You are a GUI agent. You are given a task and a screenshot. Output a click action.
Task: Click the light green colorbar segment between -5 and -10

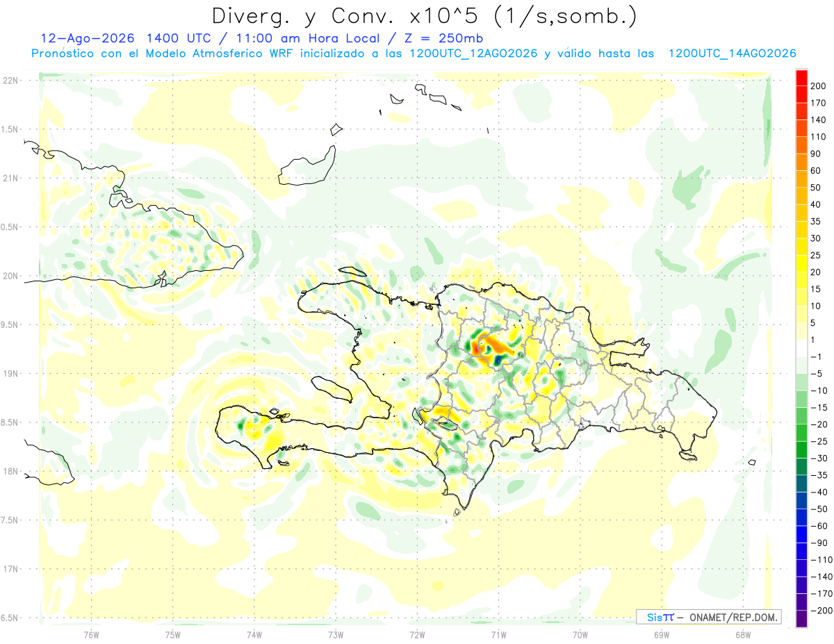click(x=801, y=383)
